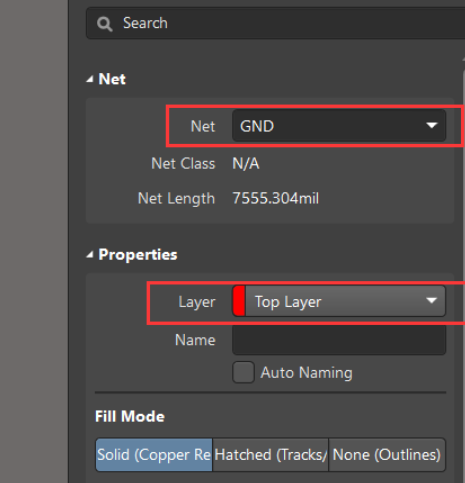
Task: Open the Layer dropdown showing Top Layer
Action: point(339,301)
